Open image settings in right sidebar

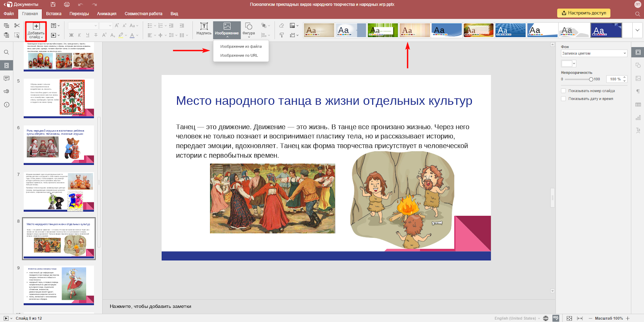point(638,78)
